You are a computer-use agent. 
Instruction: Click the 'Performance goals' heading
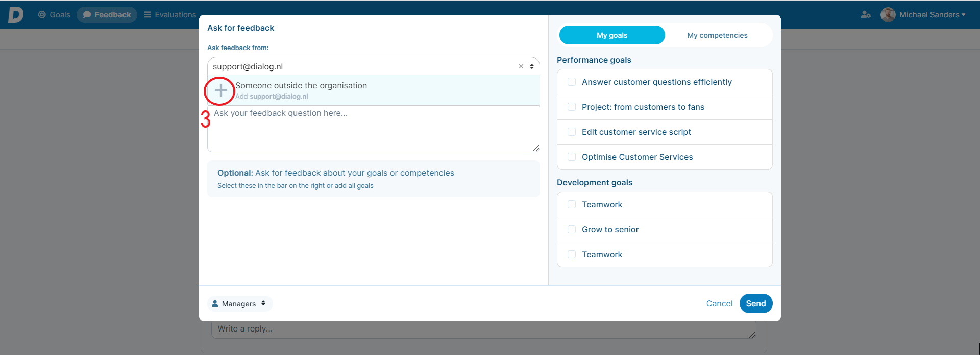point(594,60)
